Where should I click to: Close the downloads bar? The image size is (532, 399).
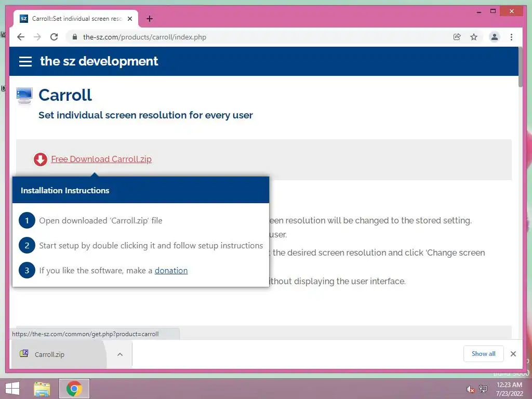(x=513, y=354)
